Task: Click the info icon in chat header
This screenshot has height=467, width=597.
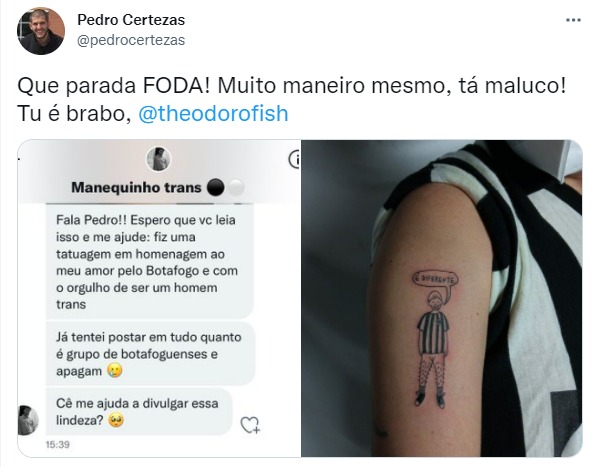Action: coord(295,159)
